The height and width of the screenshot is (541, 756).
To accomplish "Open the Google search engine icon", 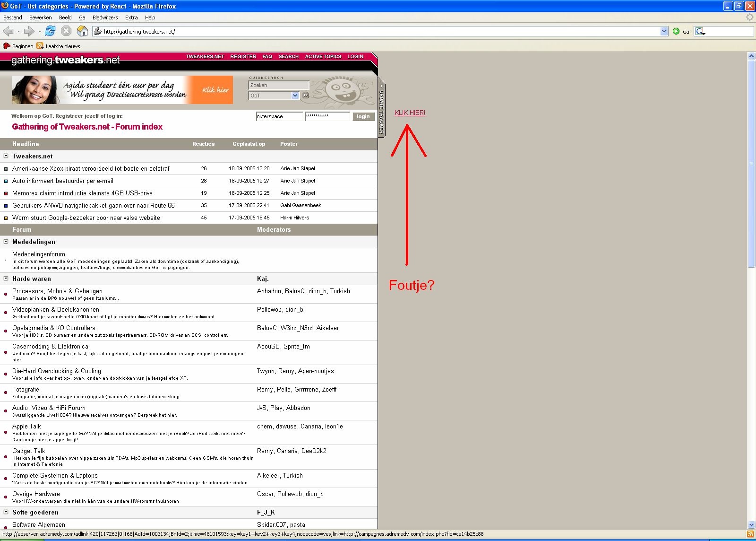I will (x=700, y=31).
